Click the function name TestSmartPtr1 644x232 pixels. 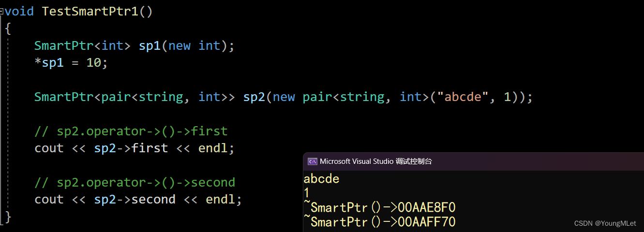pyautogui.click(x=90, y=11)
